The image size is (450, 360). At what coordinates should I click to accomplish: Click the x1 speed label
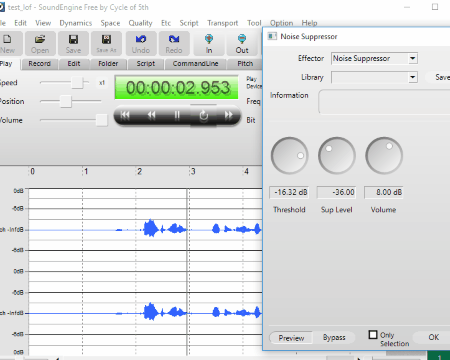pyautogui.click(x=102, y=83)
